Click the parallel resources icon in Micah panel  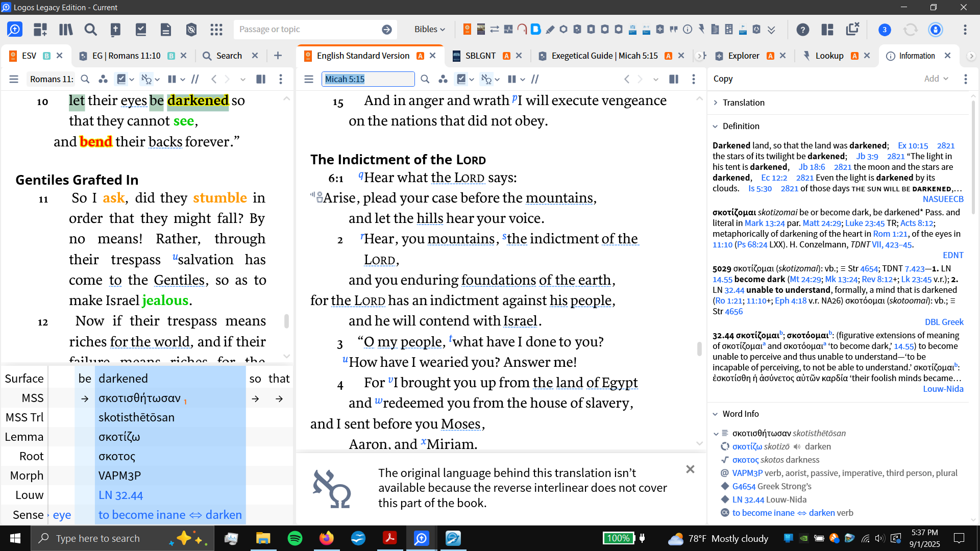[x=443, y=79]
